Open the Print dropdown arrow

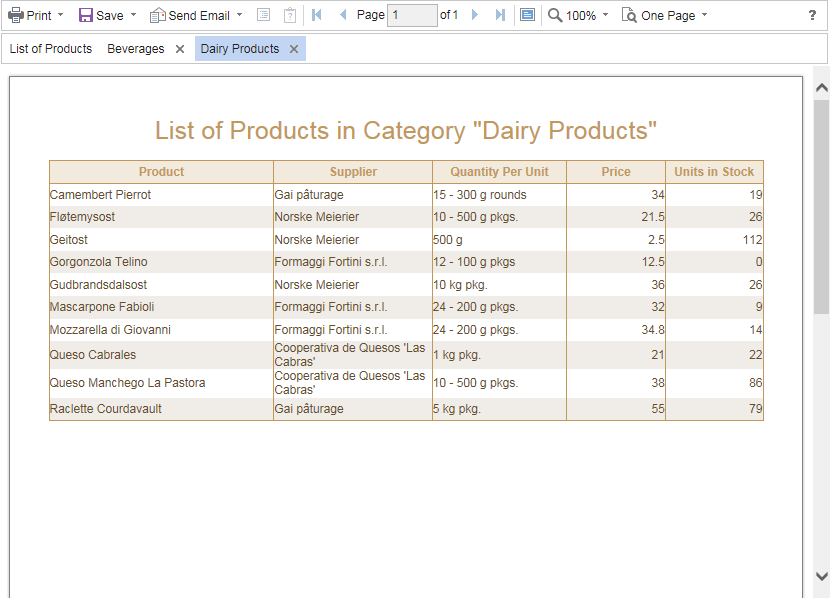(60, 15)
